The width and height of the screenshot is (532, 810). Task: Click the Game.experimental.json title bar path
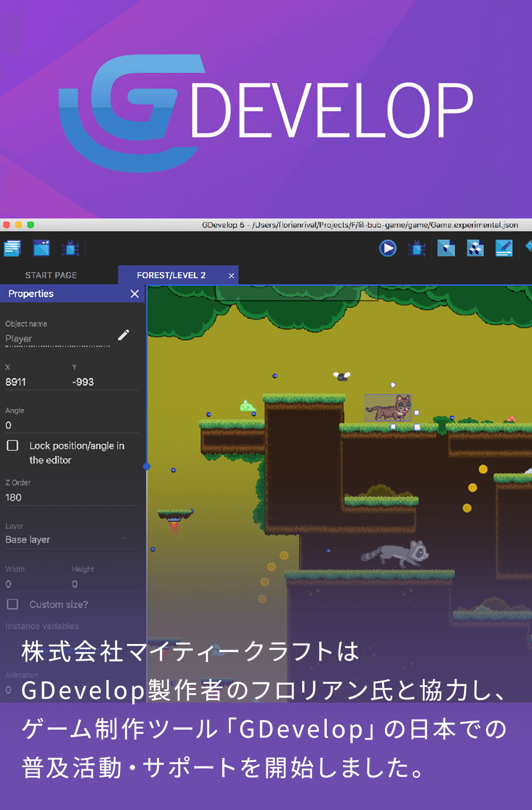pos(360,225)
